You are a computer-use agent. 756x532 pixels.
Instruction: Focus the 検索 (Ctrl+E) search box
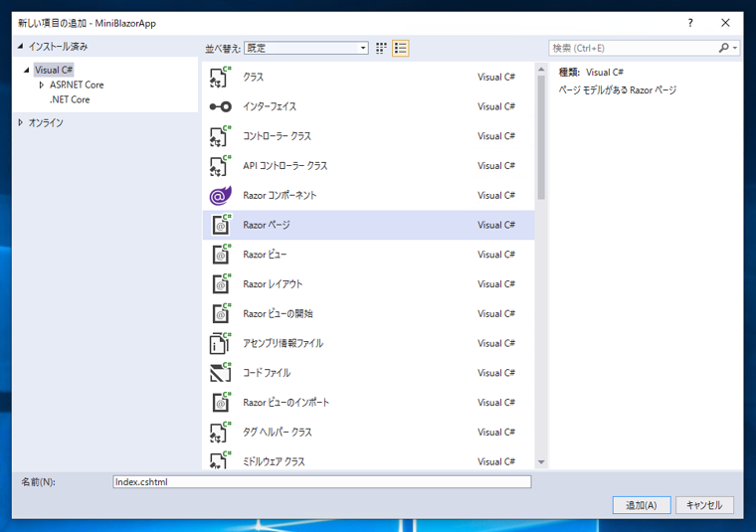[634, 48]
